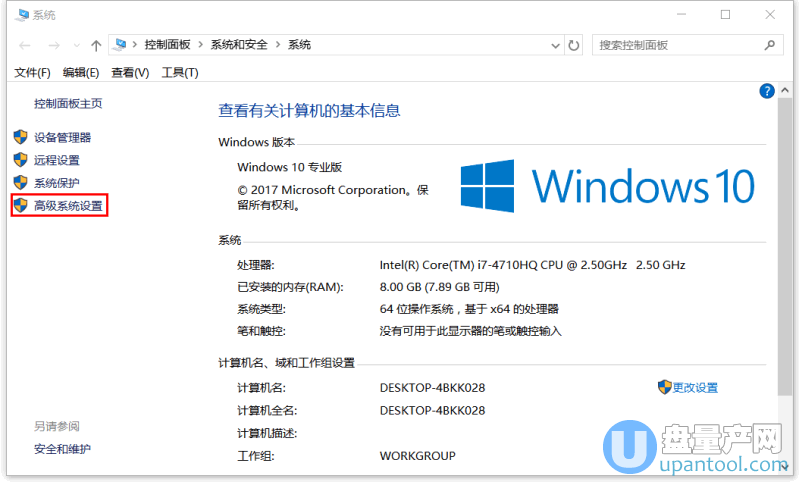800x482 pixels.
Task: Click the magnifier icon in the search box
Action: tap(770, 45)
